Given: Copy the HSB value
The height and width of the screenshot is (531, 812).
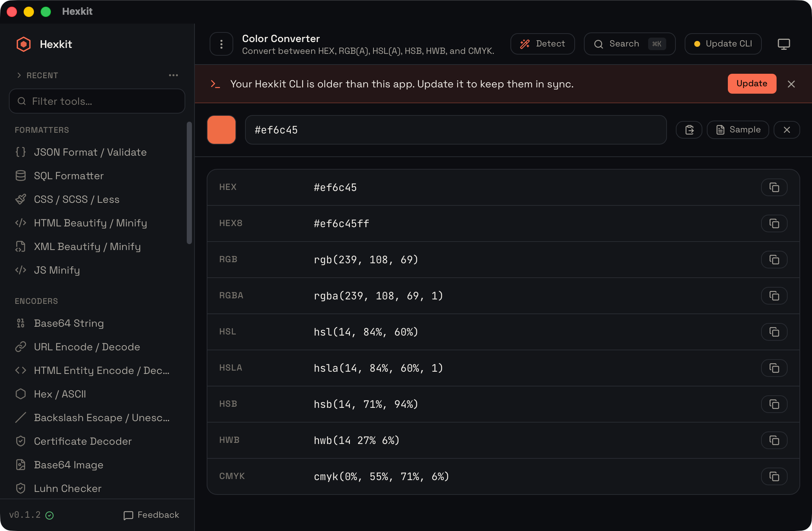Looking at the screenshot, I should point(774,404).
